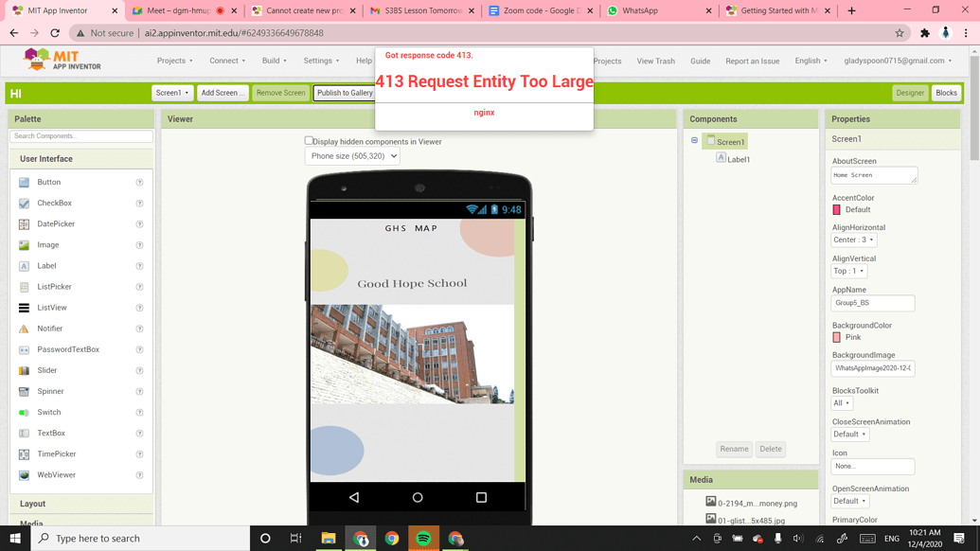This screenshot has width=980, height=551.
Task: Select the Spinner component in the Palette
Action: (23, 391)
